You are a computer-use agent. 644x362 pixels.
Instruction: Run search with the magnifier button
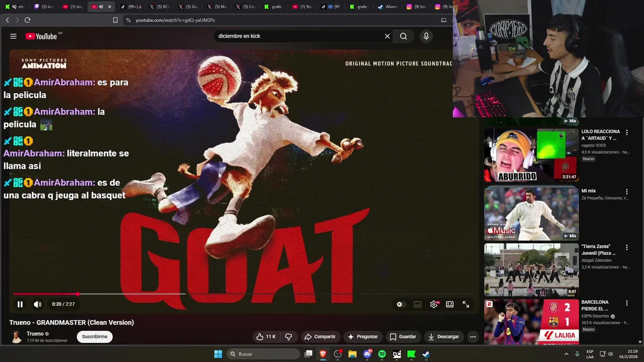pyautogui.click(x=404, y=36)
